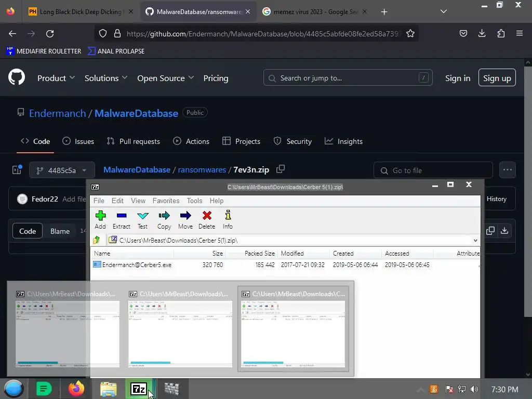532x399 pixels.
Task: Switch to memez virus Google tab
Action: pos(315,12)
